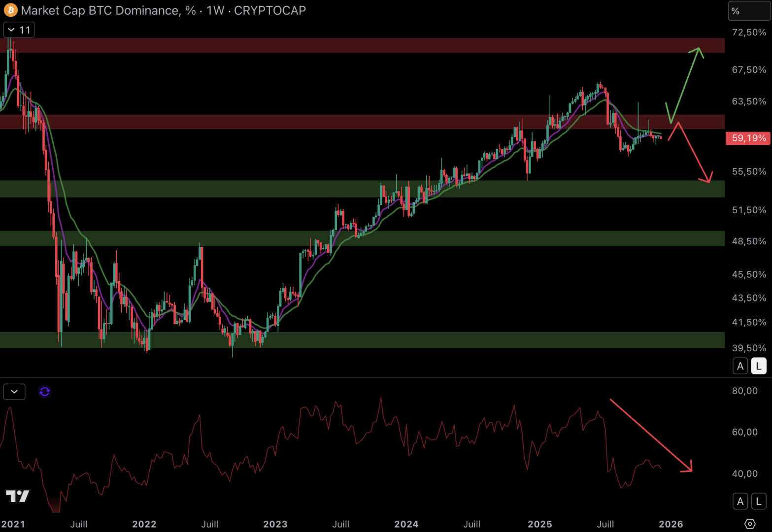Click the 1W interval in the chart title

tap(215, 10)
